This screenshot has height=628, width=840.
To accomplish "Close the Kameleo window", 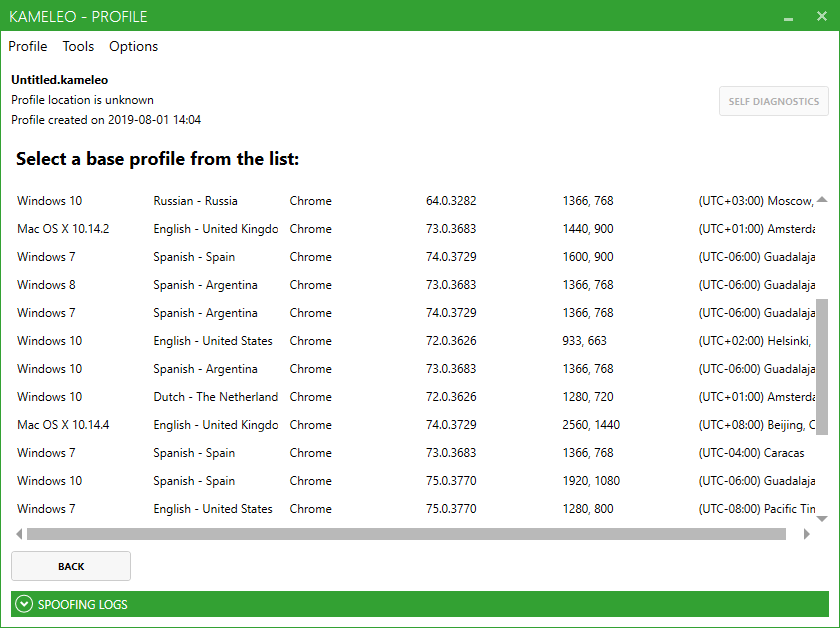I will point(822,16).
